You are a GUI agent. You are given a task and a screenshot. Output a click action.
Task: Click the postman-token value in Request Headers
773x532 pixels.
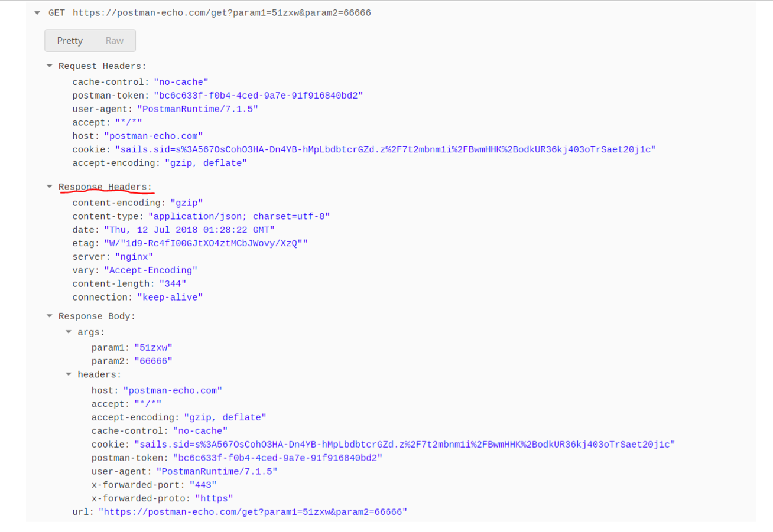258,96
